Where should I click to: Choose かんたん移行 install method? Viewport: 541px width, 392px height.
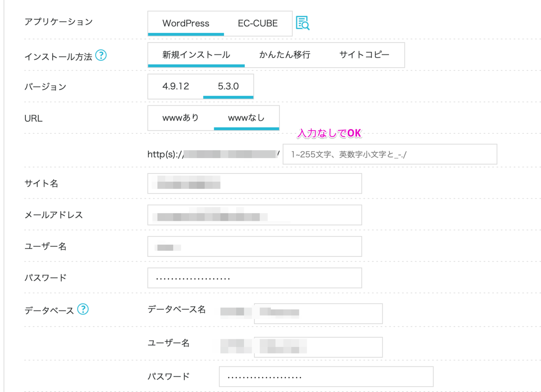click(x=284, y=55)
